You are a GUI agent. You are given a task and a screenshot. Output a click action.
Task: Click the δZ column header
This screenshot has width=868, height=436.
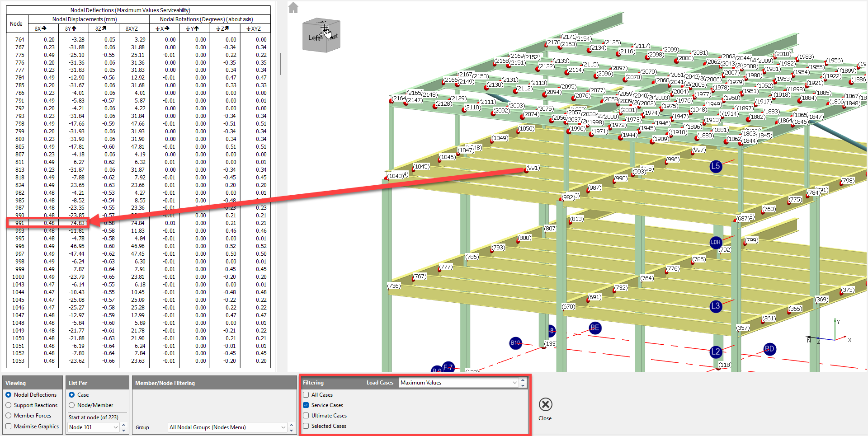click(x=101, y=28)
